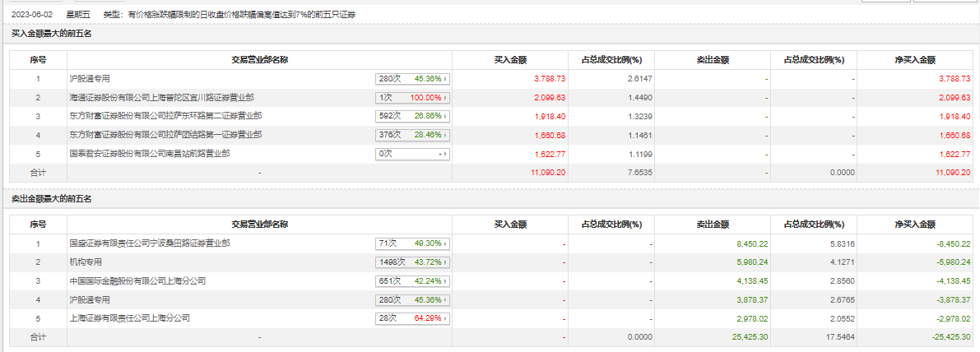Screen dimensions: 980x352
Task: Expand the 592次 26.86% stats box
Action: [415, 117]
